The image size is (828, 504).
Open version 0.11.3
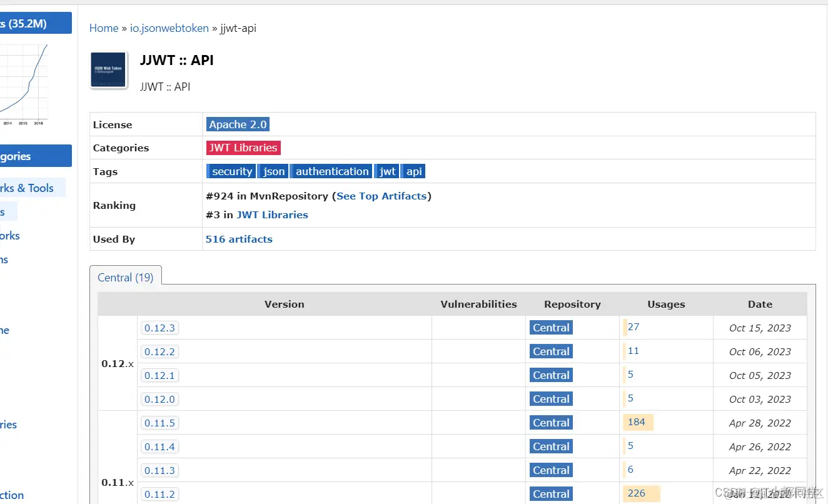(x=160, y=470)
